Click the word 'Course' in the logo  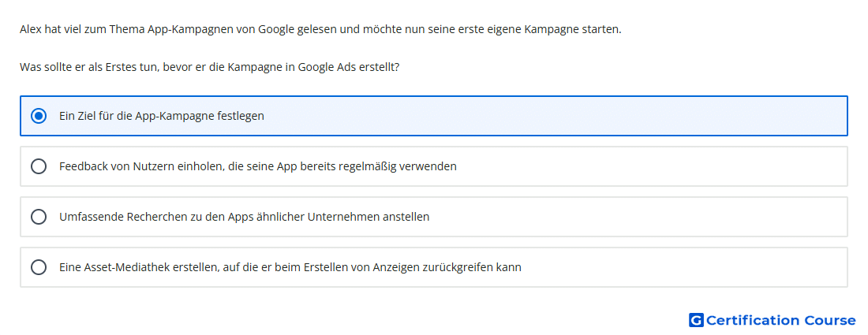[830, 320]
